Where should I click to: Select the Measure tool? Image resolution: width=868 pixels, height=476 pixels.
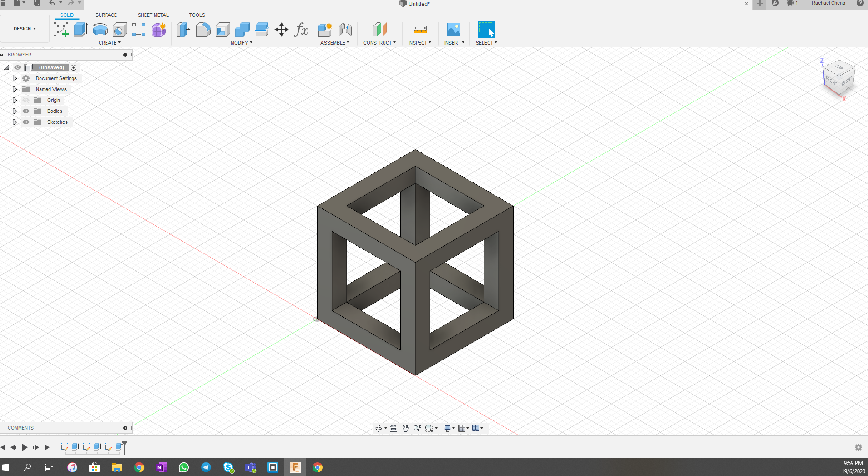click(420, 30)
